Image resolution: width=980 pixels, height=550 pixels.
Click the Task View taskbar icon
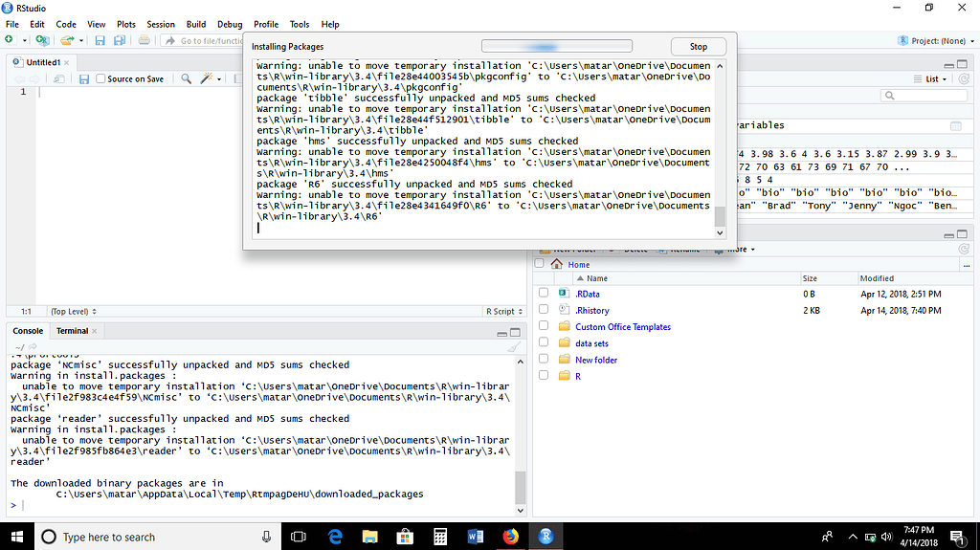point(299,537)
